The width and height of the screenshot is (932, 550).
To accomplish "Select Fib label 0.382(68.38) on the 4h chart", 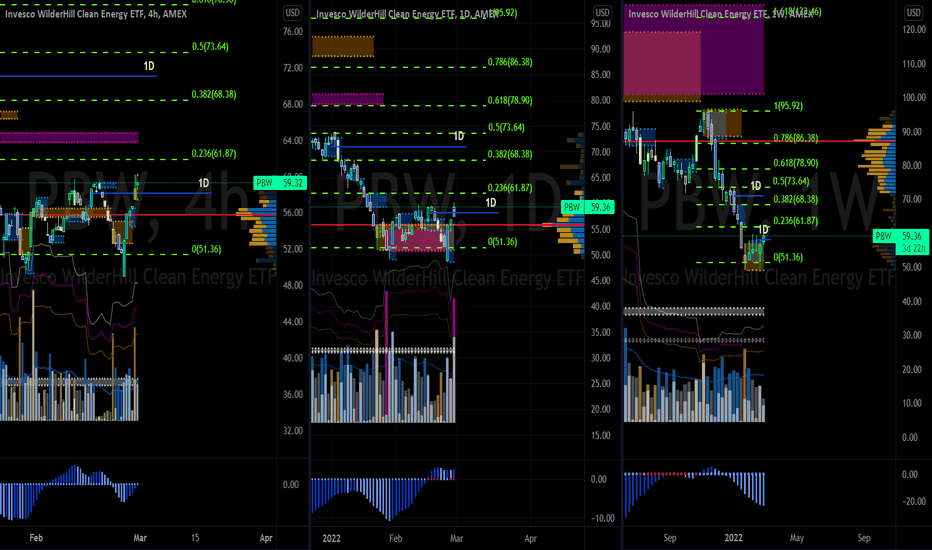I will point(213,95).
